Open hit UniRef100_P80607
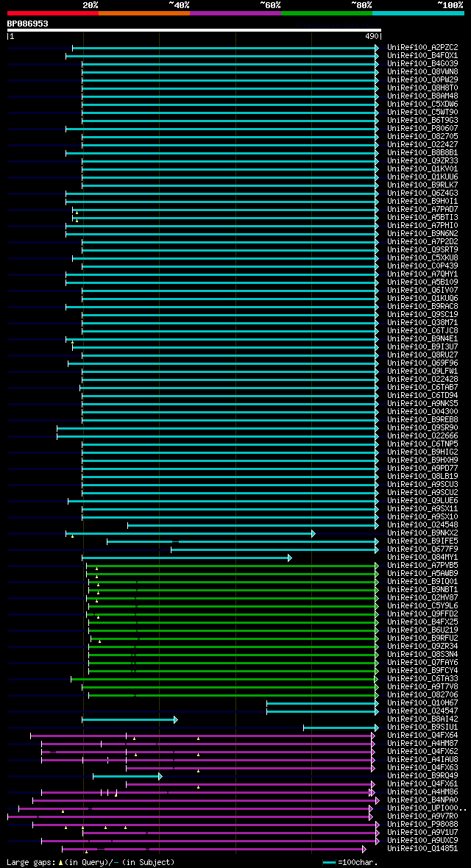 coord(422,129)
